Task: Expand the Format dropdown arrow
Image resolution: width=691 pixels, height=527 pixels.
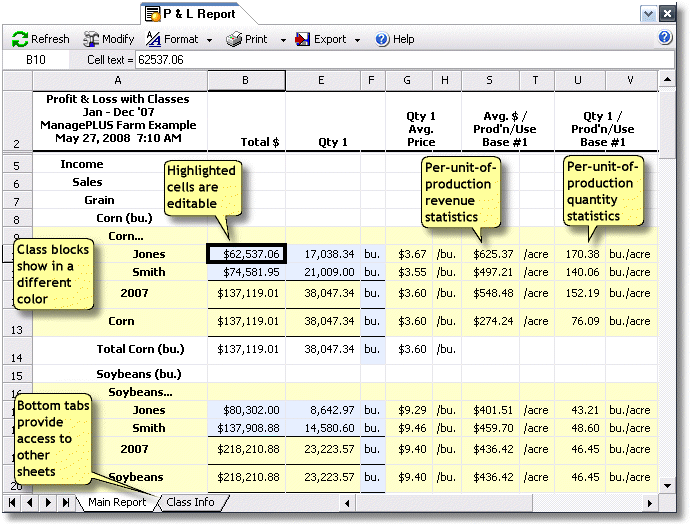Action: coord(210,40)
